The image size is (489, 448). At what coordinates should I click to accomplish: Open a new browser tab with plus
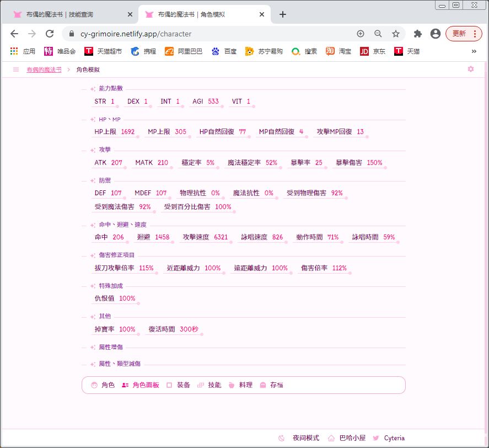[283, 14]
